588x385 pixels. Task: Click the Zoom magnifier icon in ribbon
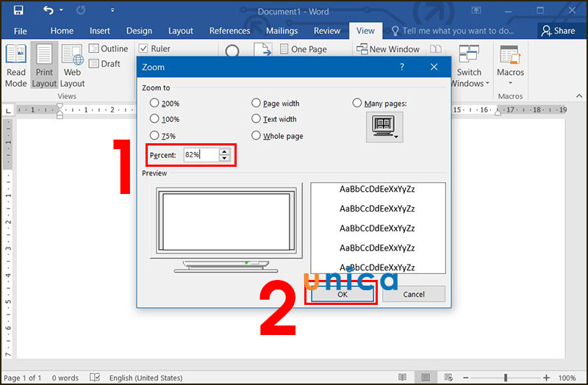(x=232, y=51)
